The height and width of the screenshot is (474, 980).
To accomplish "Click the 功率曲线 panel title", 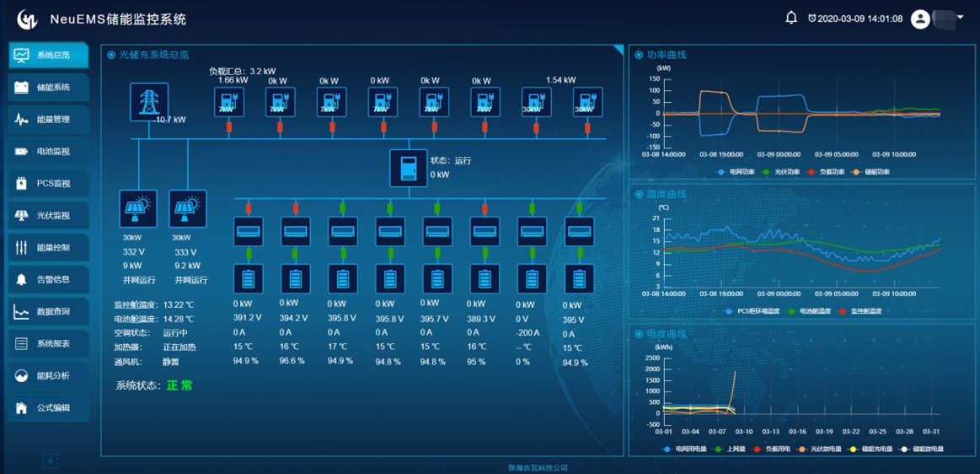I will 667,55.
